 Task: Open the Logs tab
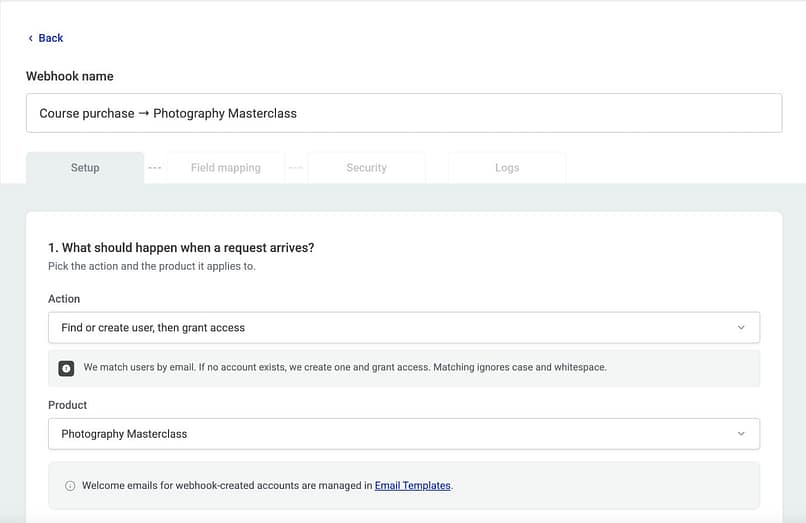(x=507, y=168)
